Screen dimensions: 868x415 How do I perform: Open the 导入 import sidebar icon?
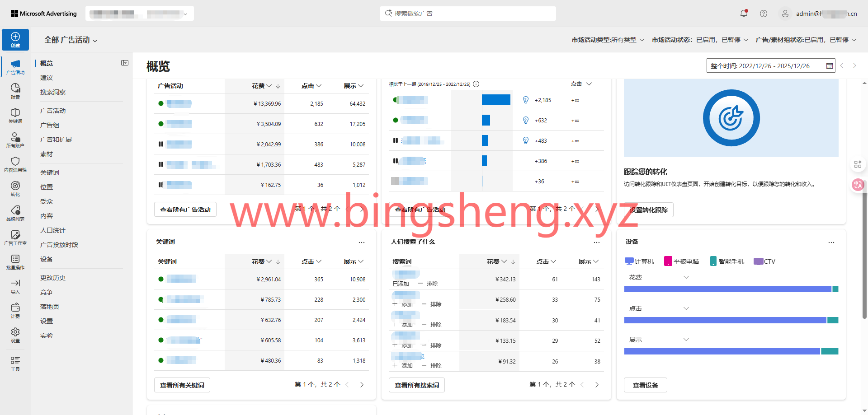pyautogui.click(x=15, y=286)
